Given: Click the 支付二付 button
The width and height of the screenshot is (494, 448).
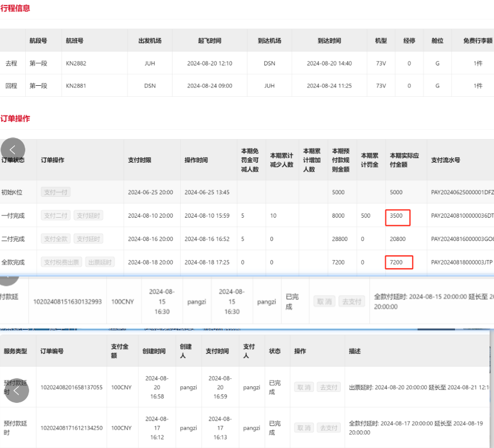Looking at the screenshot, I should click(55, 216).
